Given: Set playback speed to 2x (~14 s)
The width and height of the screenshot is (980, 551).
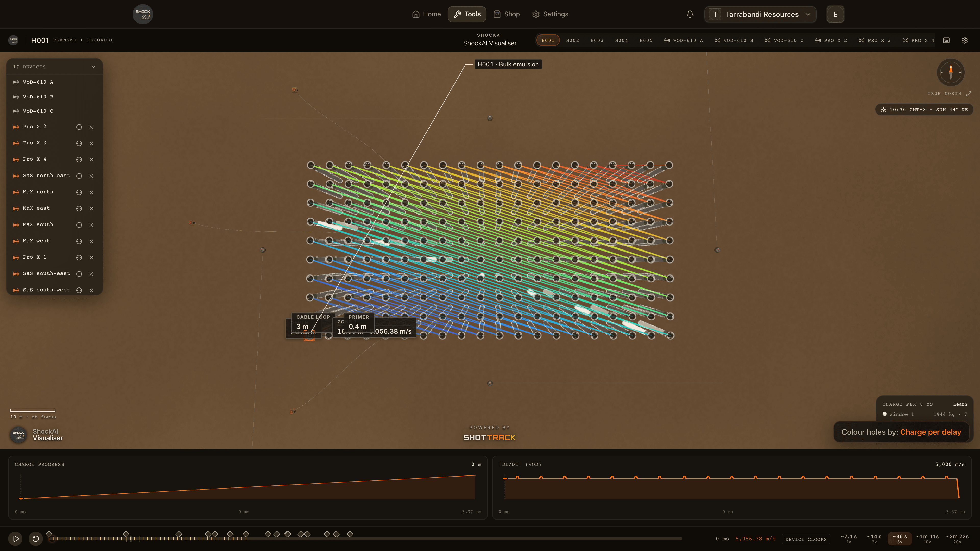Looking at the screenshot, I should click(874, 539).
